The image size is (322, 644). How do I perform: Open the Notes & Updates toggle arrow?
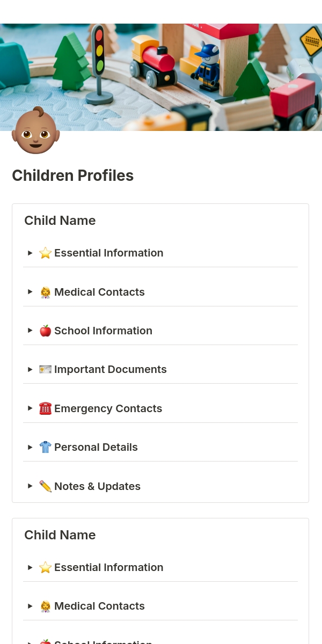(x=30, y=486)
